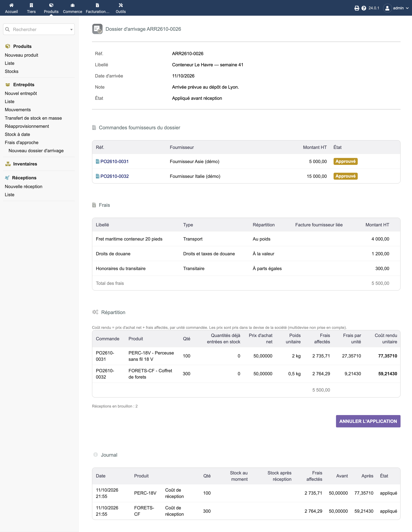
Task: Open the Outils tools icon
Action: click(x=121, y=5)
